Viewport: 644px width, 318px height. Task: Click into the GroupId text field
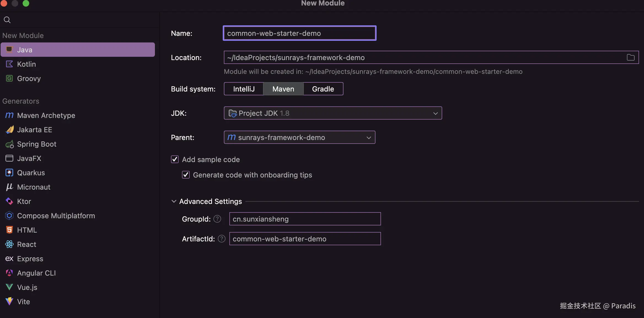click(x=305, y=219)
